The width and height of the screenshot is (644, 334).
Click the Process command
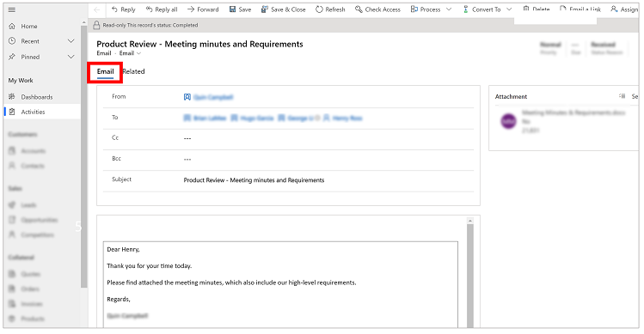[426, 9]
